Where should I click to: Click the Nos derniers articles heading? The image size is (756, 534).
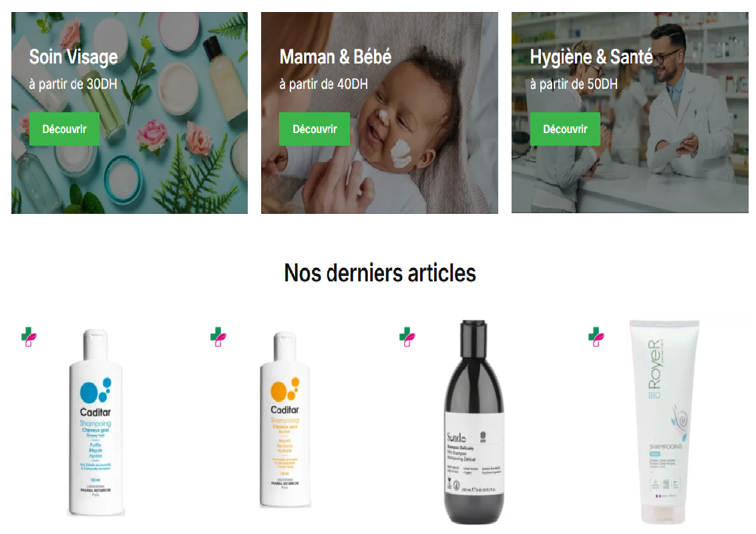[380, 273]
